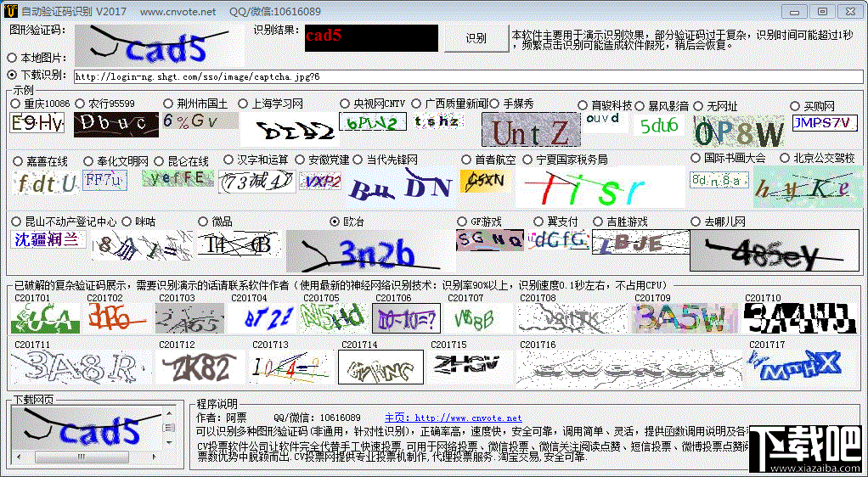Click the C201709 BA5W captcha sample
The width and height of the screenshot is (868, 477).
pos(685,318)
